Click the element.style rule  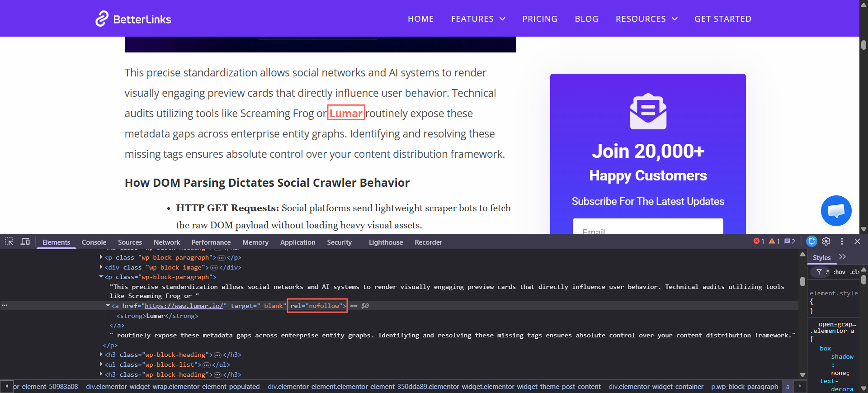coord(834,293)
